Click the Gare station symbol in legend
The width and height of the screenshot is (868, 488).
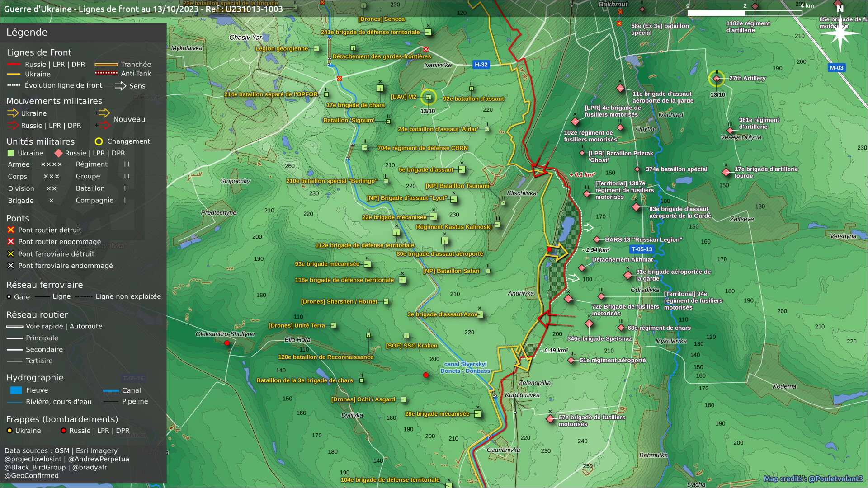(x=9, y=297)
